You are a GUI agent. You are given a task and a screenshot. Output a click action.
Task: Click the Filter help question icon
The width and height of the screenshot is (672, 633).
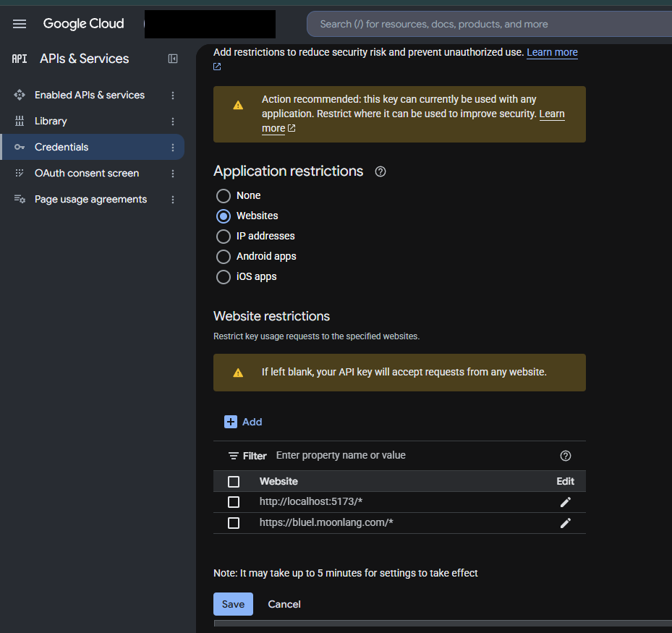pos(565,456)
